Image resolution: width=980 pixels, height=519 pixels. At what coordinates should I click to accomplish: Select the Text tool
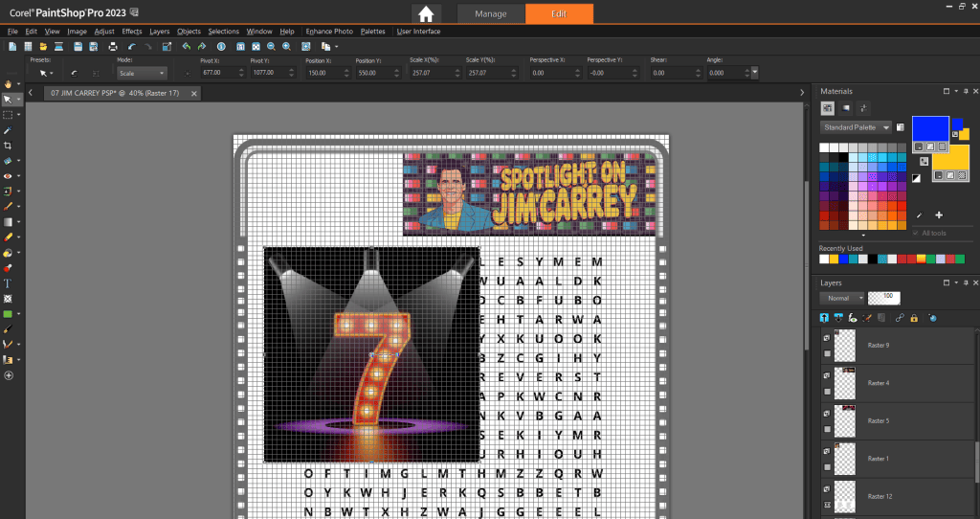(x=8, y=283)
